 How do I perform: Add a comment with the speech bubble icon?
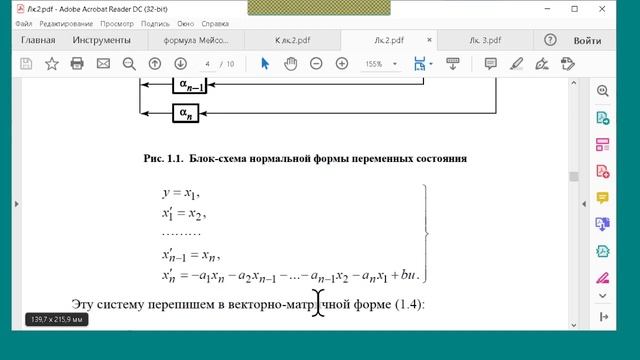pyautogui.click(x=491, y=64)
